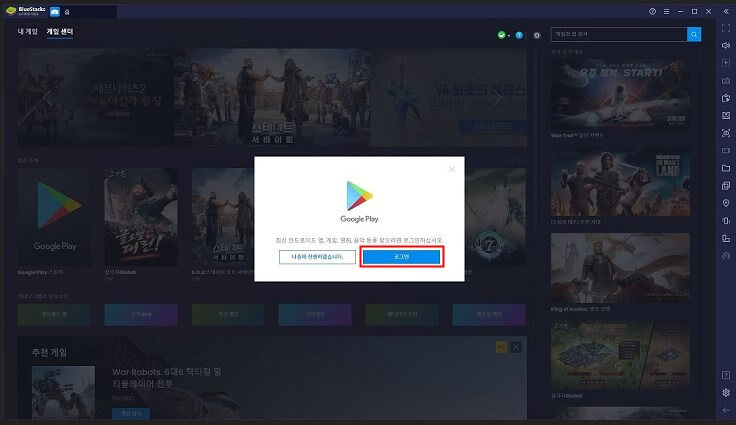
Task: Click the help question mark in title bar
Action: [x=652, y=11]
